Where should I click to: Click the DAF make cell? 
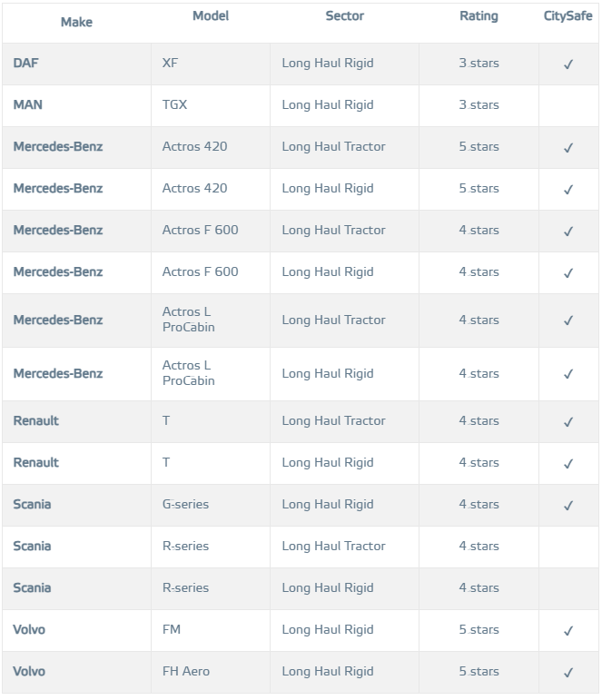(x=26, y=63)
